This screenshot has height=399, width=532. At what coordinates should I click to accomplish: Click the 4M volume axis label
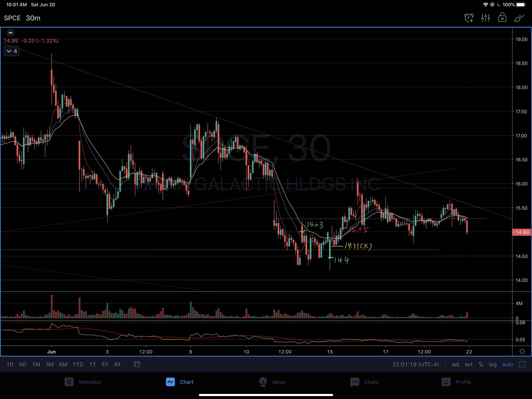(x=519, y=304)
